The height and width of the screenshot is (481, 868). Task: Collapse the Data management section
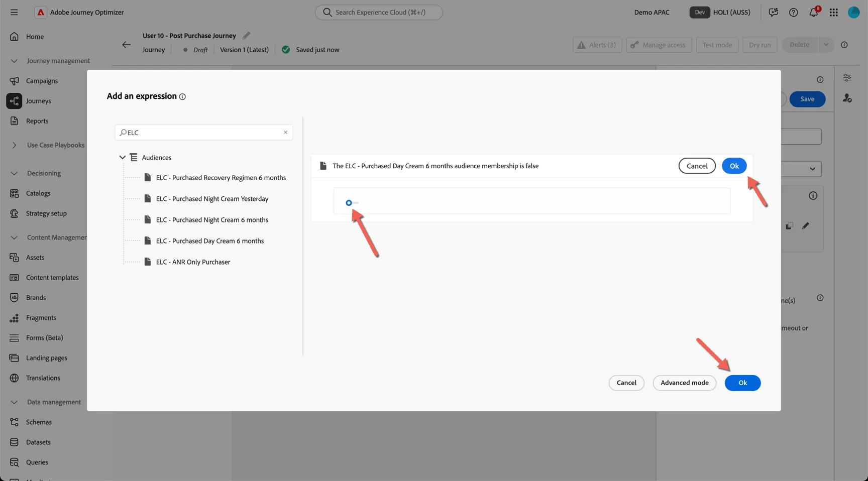14,402
